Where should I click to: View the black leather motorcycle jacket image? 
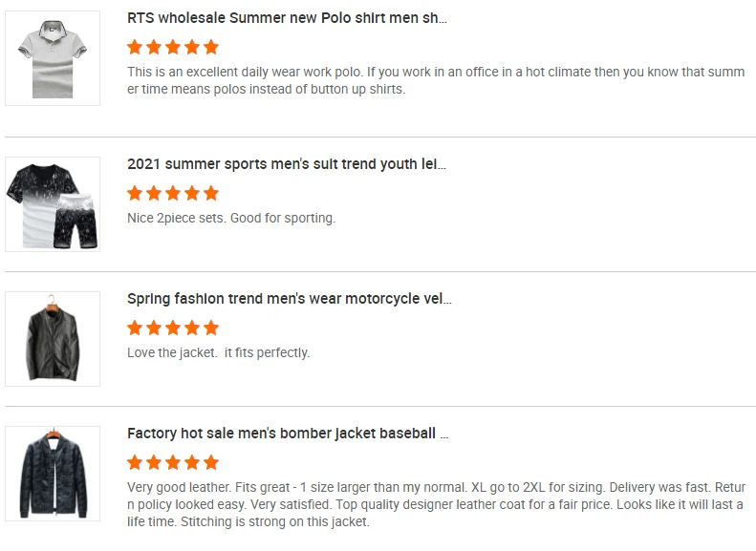(x=53, y=339)
